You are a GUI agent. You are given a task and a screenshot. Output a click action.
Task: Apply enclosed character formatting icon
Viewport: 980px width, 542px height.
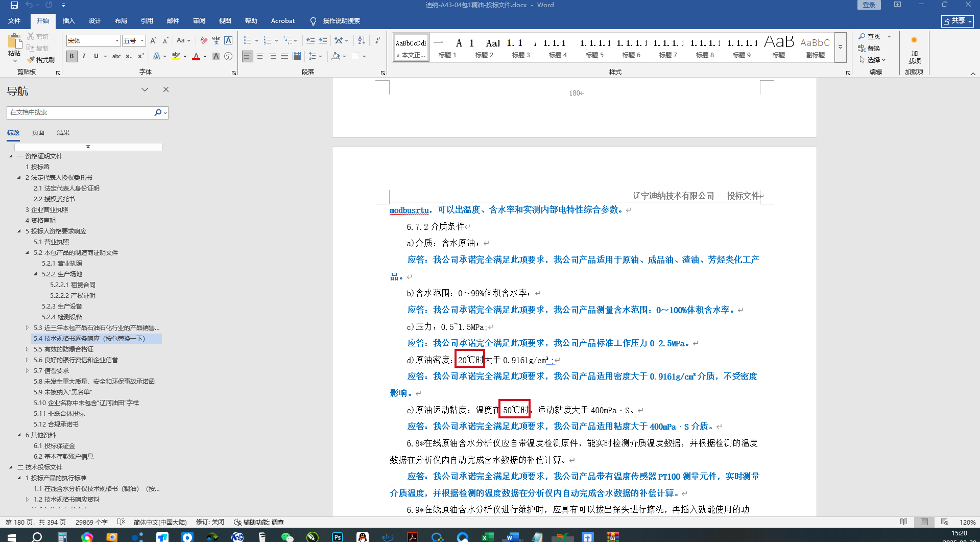coord(228,56)
